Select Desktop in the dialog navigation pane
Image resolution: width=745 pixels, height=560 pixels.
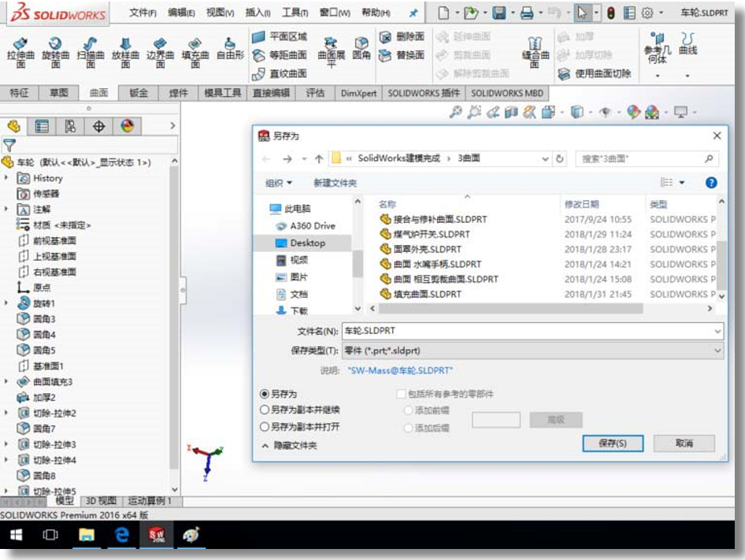click(303, 243)
